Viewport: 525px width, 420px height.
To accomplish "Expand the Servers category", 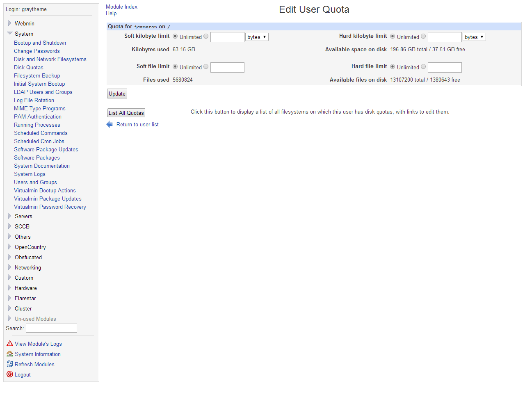I will (10, 216).
